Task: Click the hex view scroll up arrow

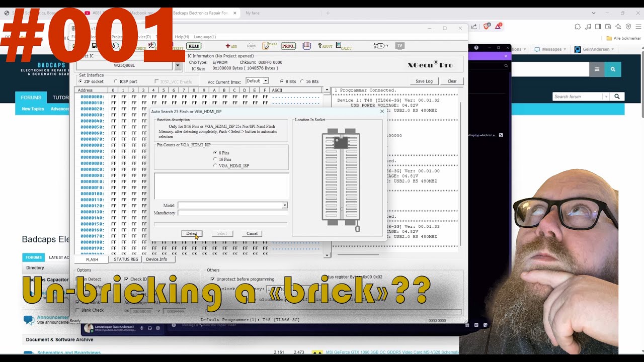Action: (x=327, y=90)
